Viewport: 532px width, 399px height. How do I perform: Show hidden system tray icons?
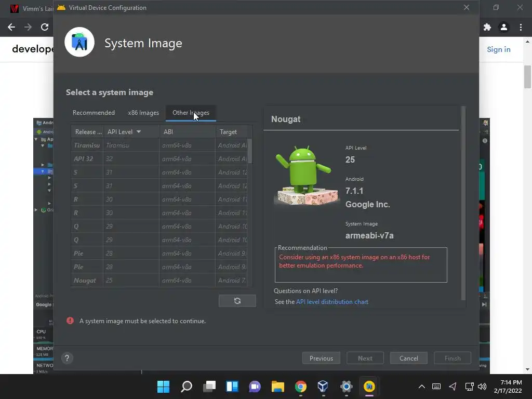click(421, 387)
